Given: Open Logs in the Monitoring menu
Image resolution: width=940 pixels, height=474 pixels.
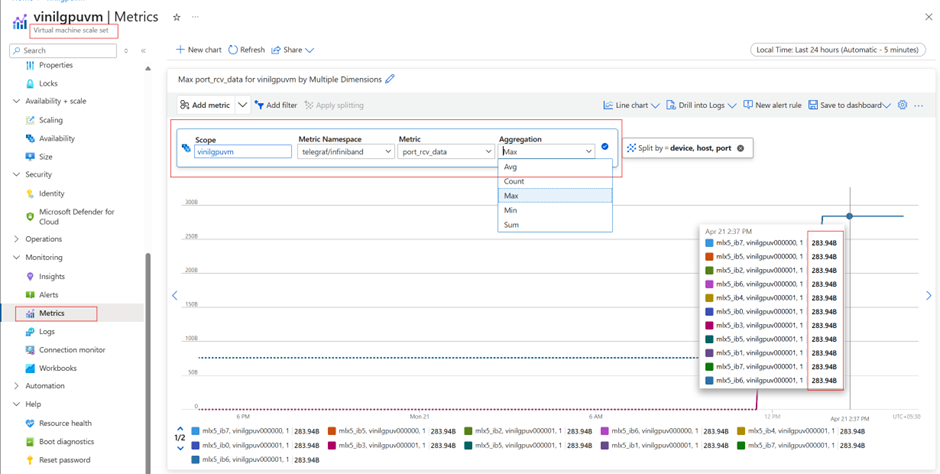Looking at the screenshot, I should point(46,332).
